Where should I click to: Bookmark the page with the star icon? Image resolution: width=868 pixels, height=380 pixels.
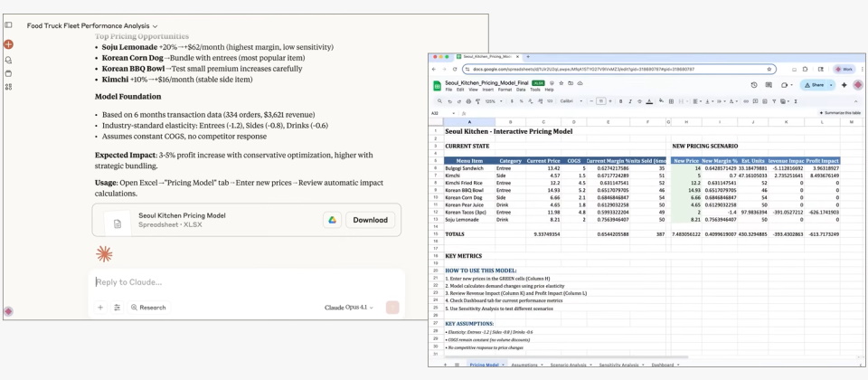[x=769, y=69]
